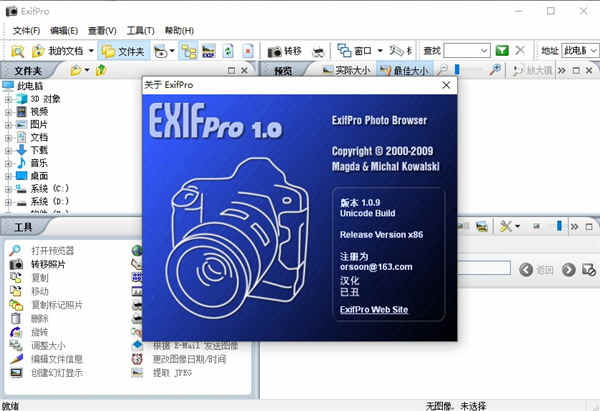The image size is (600, 411).
Task: Select the 文档 folder
Action: coord(39,137)
